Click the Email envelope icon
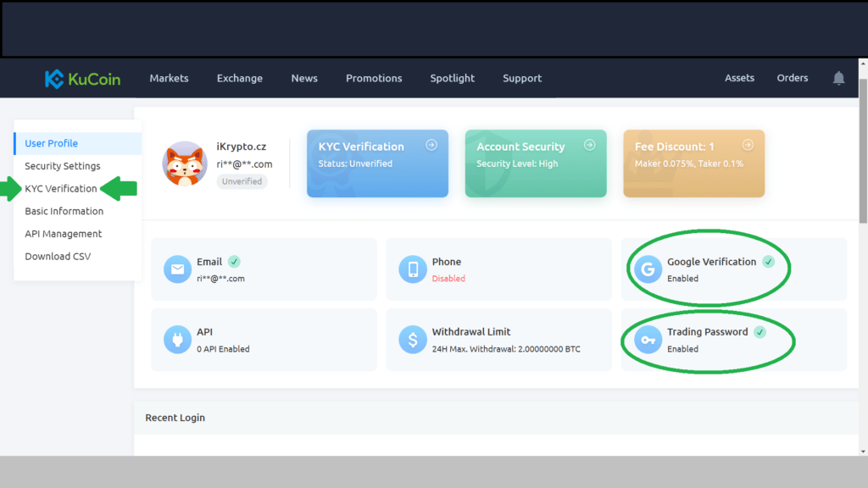 pos(177,269)
